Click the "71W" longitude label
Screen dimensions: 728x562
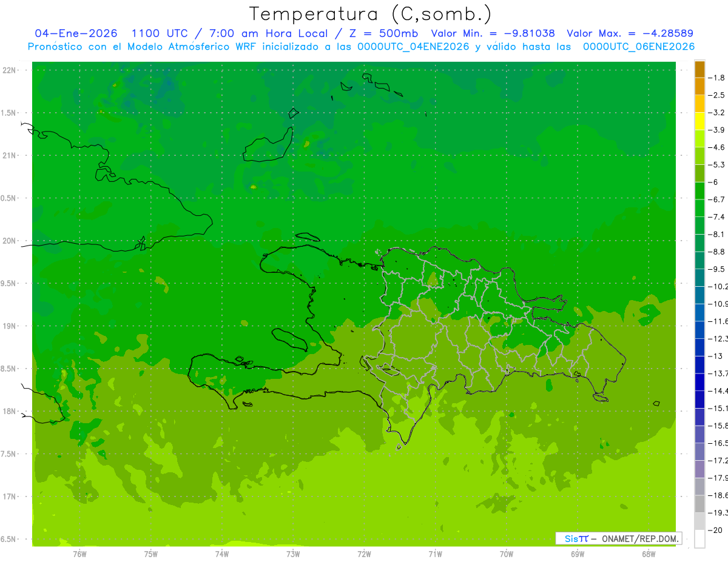point(435,554)
